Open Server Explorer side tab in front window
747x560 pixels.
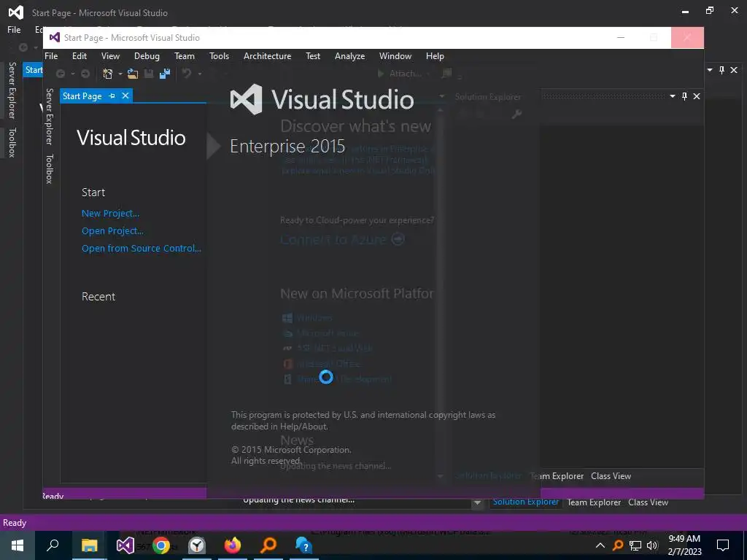click(x=49, y=117)
